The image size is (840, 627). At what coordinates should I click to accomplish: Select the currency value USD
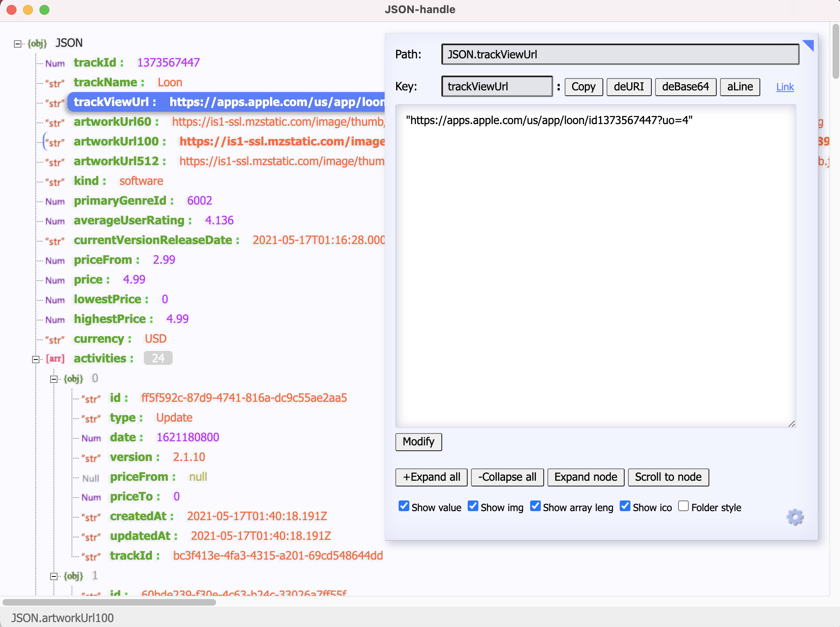pyautogui.click(x=156, y=339)
